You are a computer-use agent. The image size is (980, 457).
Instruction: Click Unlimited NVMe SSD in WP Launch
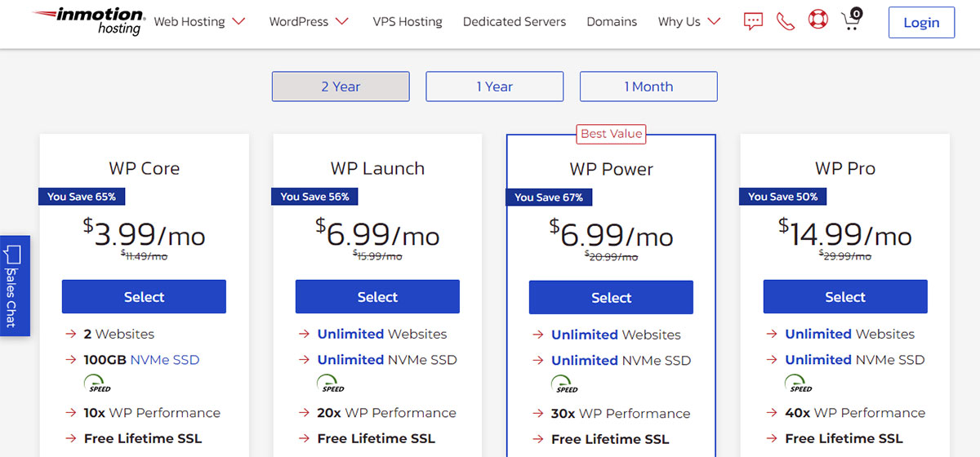387,360
